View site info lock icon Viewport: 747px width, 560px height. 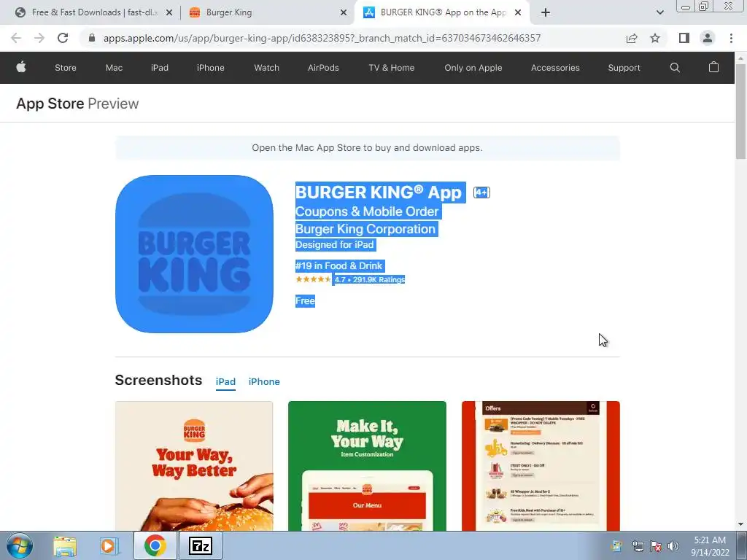pyautogui.click(x=92, y=38)
